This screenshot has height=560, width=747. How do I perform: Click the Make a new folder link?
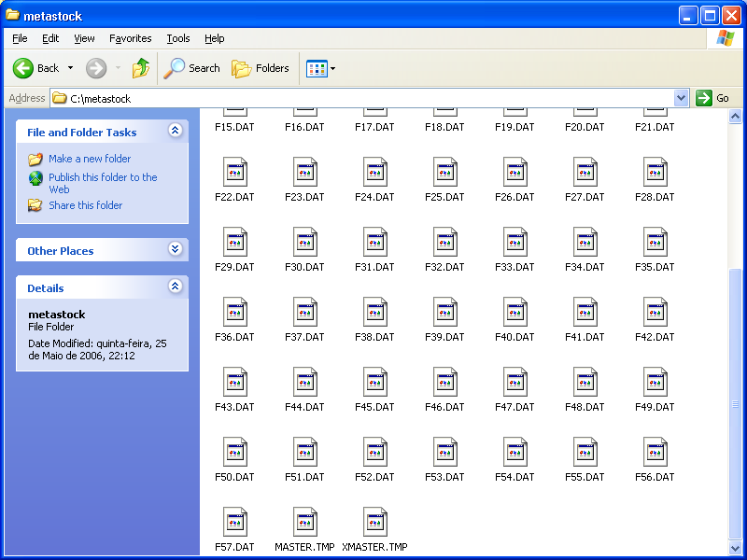coord(90,159)
